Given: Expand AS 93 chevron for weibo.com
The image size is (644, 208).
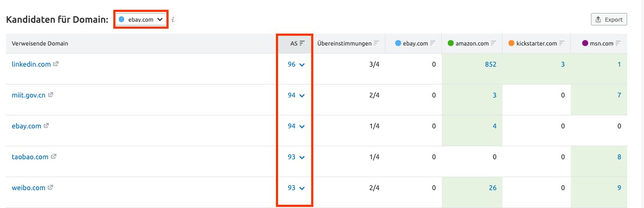Looking at the screenshot, I should pos(302,188).
